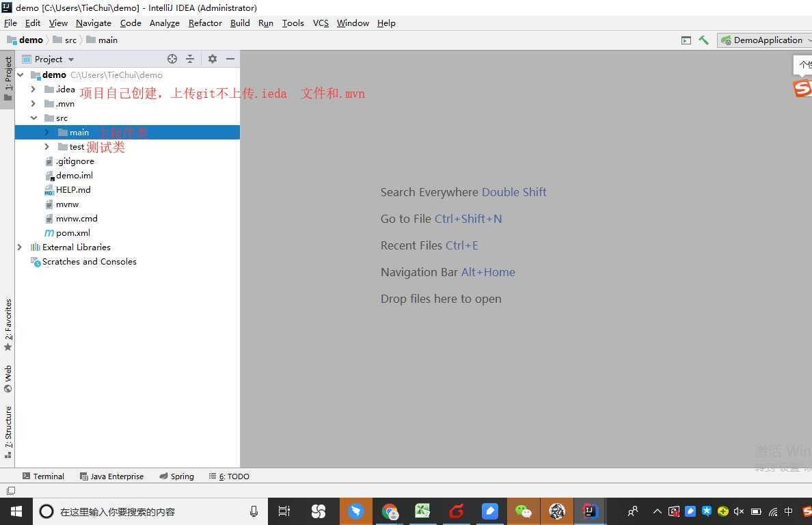The width and height of the screenshot is (812, 525).
Task: Toggle the 2: Favorites side tab
Action: [8, 325]
